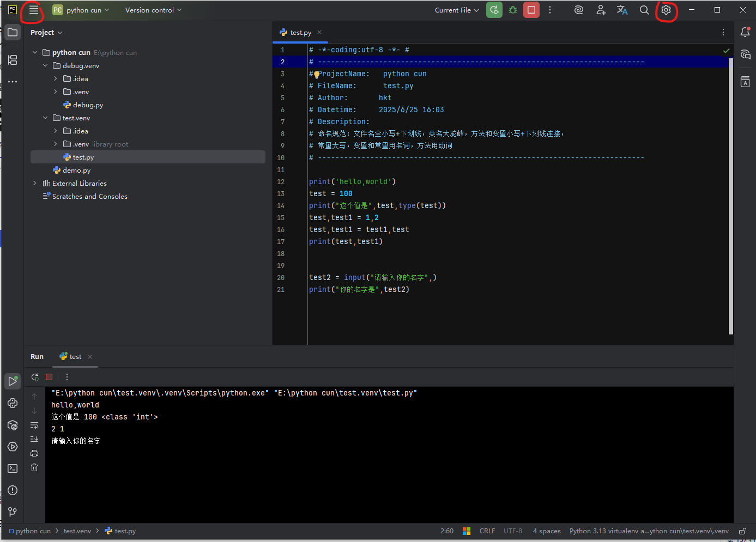
Task: Click the Python 3.13 interpreter selector
Action: pos(649,531)
